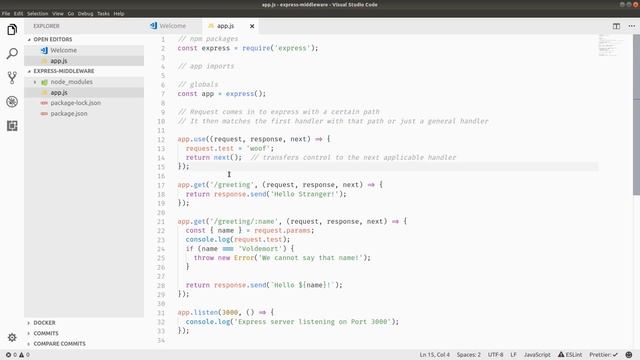This screenshot has height=360, width=640.
Task: Click the editor vertical scrollbar thumb
Action: pyautogui.click(x=636, y=115)
